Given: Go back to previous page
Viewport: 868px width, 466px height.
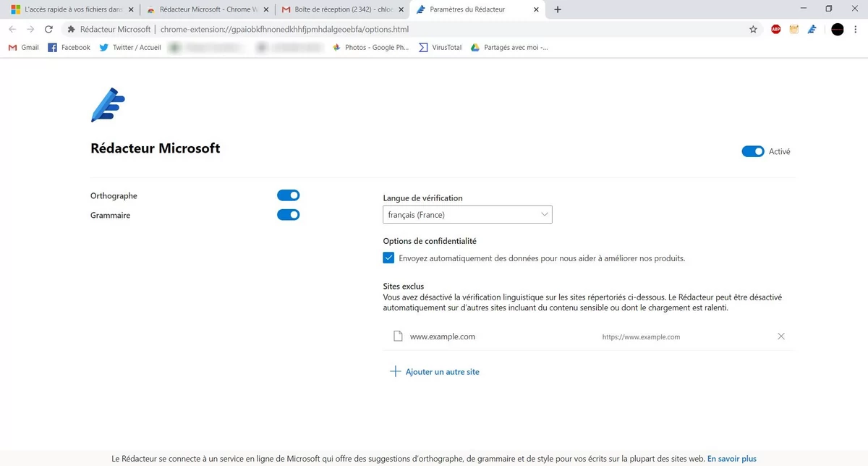Looking at the screenshot, I should (12, 30).
